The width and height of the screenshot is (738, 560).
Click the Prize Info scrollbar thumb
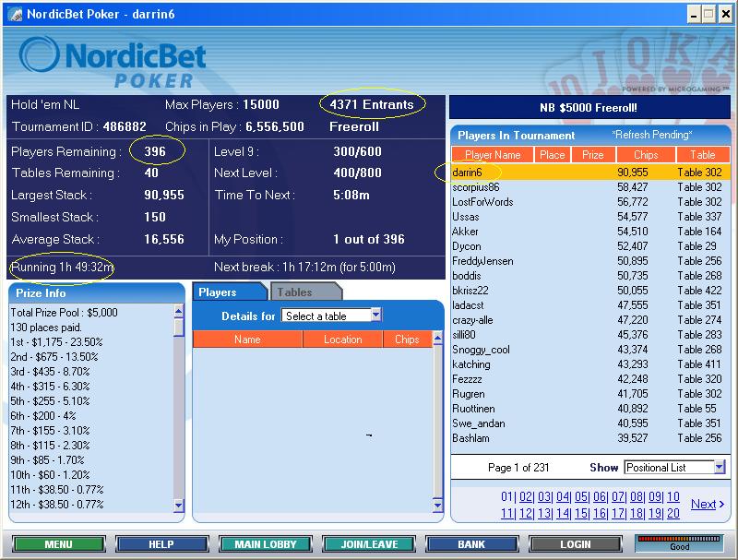pyautogui.click(x=178, y=328)
